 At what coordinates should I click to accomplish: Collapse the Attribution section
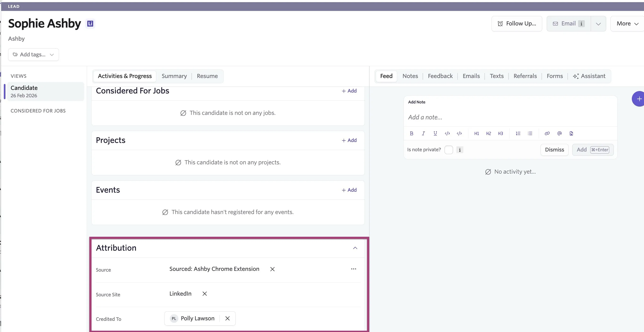[x=355, y=248]
